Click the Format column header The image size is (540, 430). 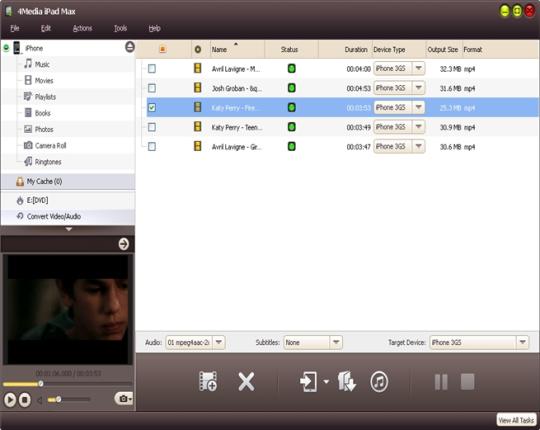[x=473, y=50]
